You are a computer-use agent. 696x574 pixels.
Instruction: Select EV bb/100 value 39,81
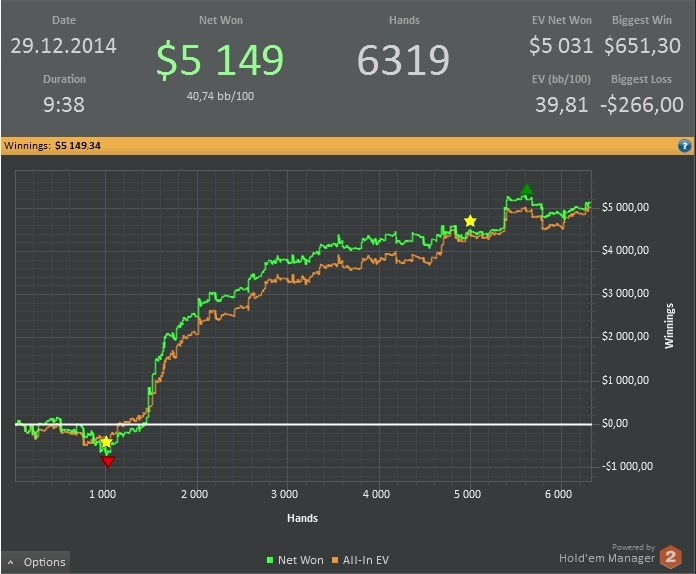click(562, 105)
